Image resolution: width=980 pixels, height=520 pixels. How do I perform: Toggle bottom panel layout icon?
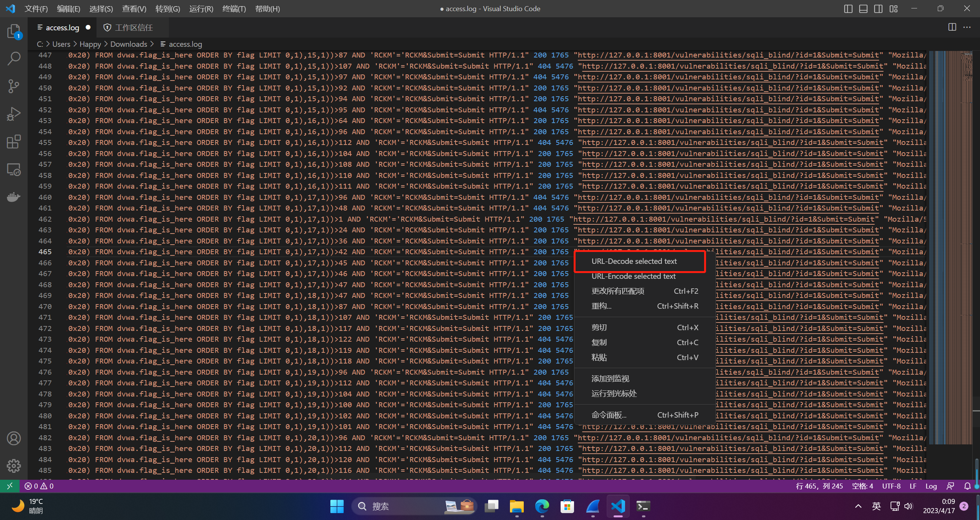863,9
